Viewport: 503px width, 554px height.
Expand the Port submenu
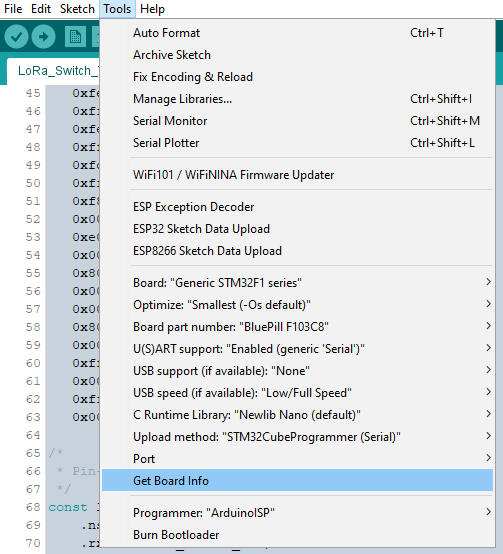(x=297, y=459)
